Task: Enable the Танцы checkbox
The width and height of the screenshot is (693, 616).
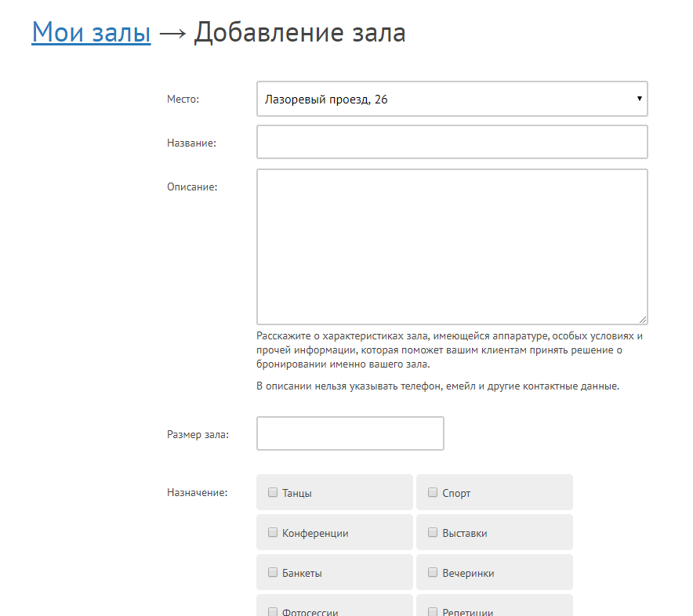Action: coord(273,493)
